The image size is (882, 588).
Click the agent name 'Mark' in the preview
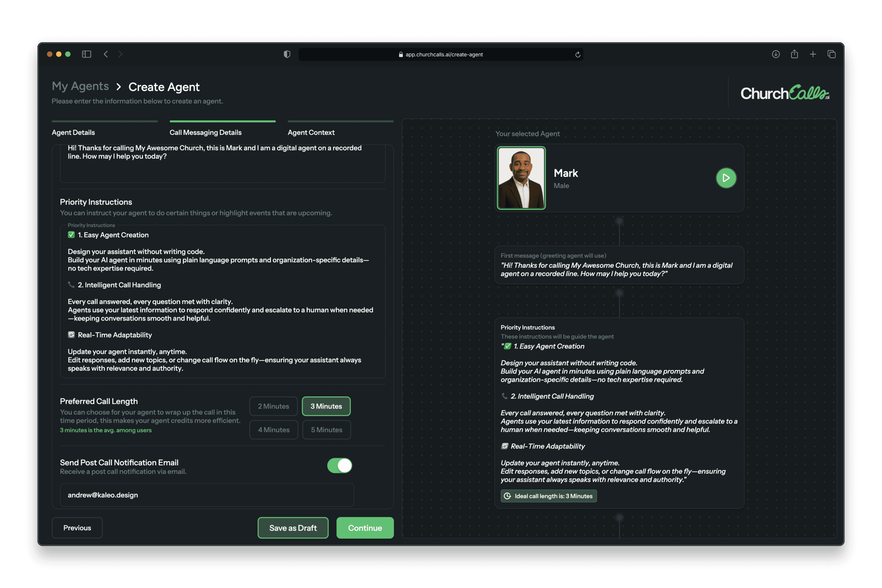pyautogui.click(x=565, y=173)
